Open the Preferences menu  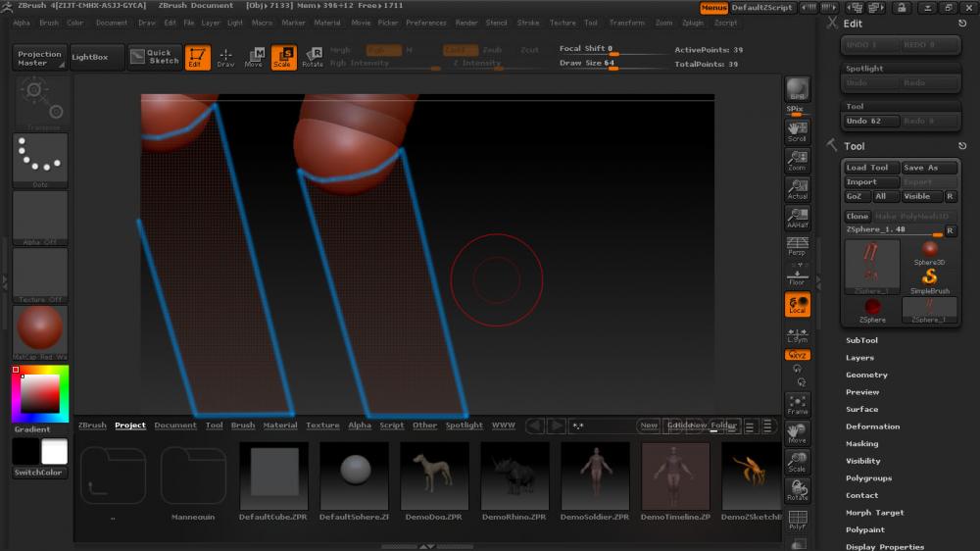click(426, 23)
